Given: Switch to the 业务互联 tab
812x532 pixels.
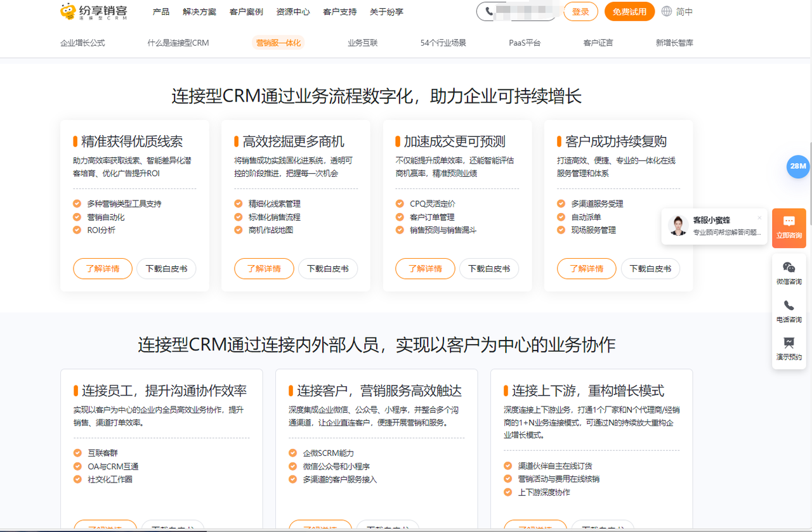Looking at the screenshot, I should pos(362,42).
